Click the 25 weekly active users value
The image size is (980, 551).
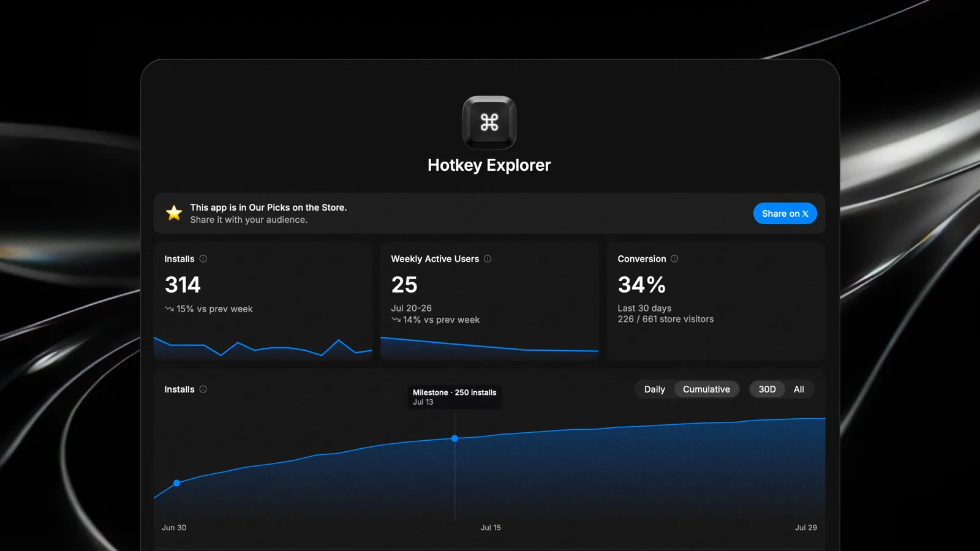click(404, 285)
